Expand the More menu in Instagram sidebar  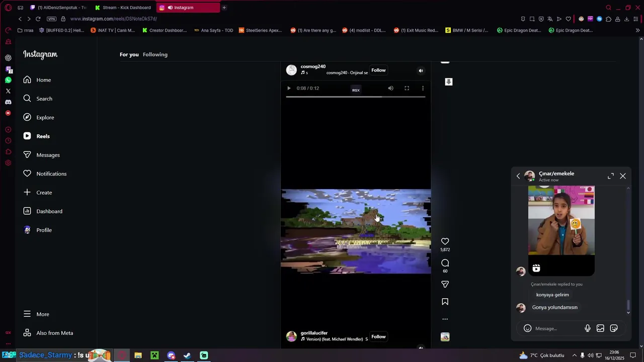pos(36,314)
